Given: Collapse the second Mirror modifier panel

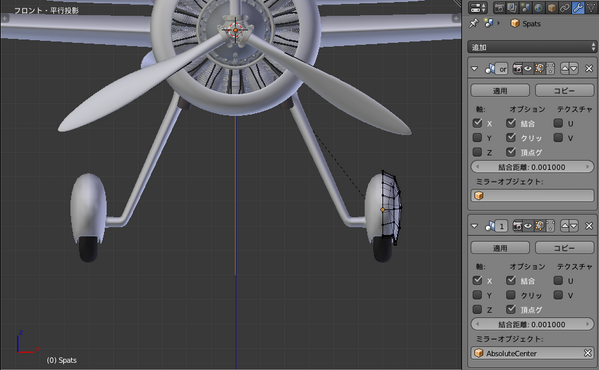Looking at the screenshot, I should 474,226.
